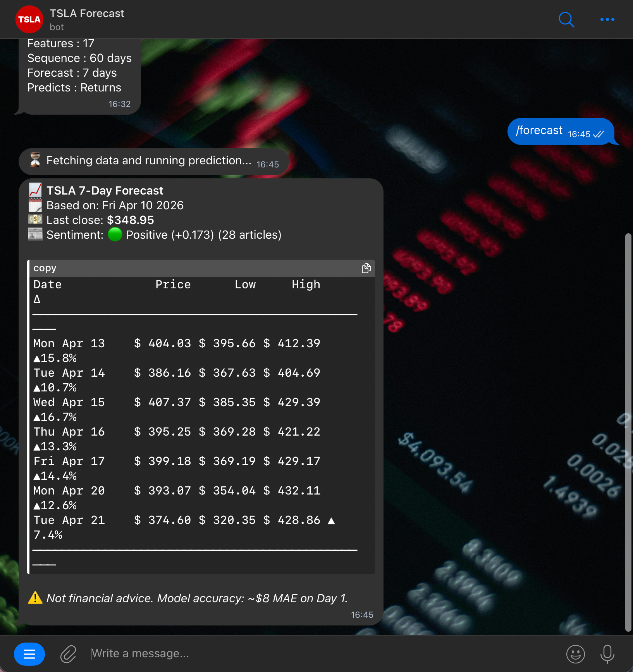
Task: Click the TSLA bot avatar
Action: point(29,19)
